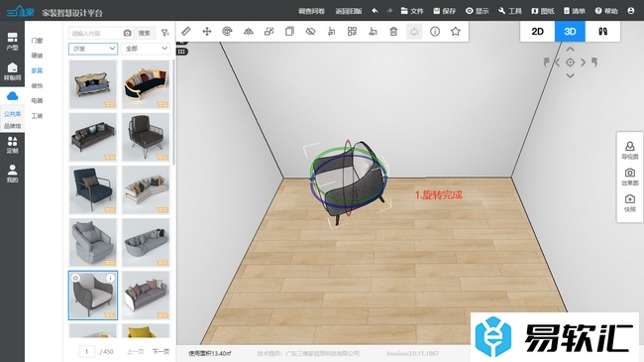Click the move arrows tool icon
644x362 pixels.
pos(207,32)
